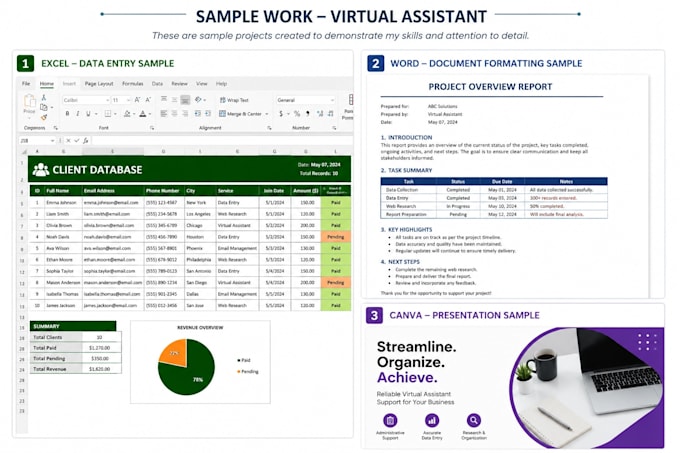The height and width of the screenshot is (453, 680).
Task: Switch to the Formulas ribbon tab
Action: [x=133, y=84]
